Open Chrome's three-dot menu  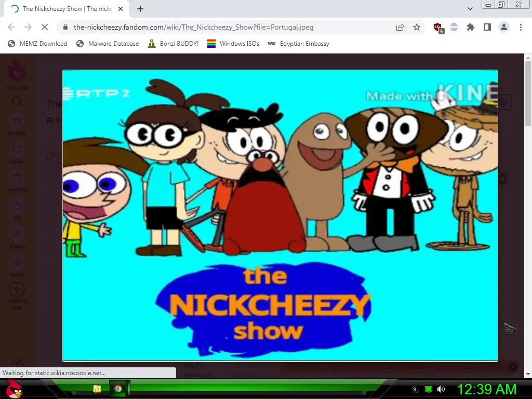(x=521, y=27)
